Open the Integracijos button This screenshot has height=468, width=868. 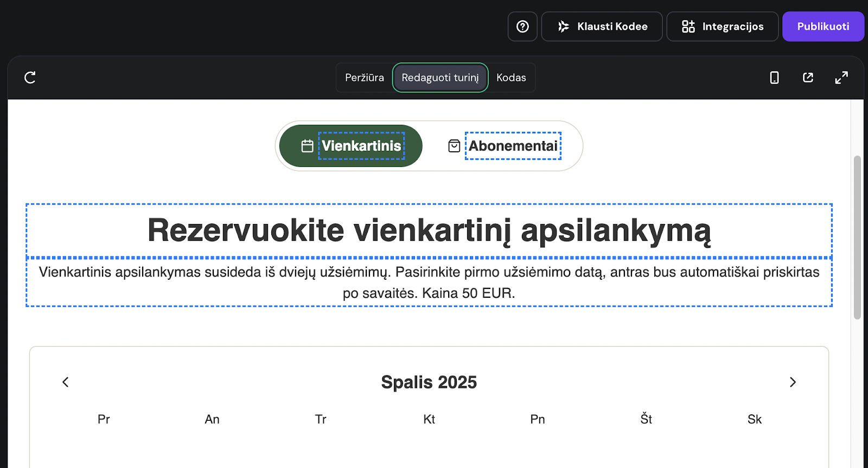click(x=722, y=27)
